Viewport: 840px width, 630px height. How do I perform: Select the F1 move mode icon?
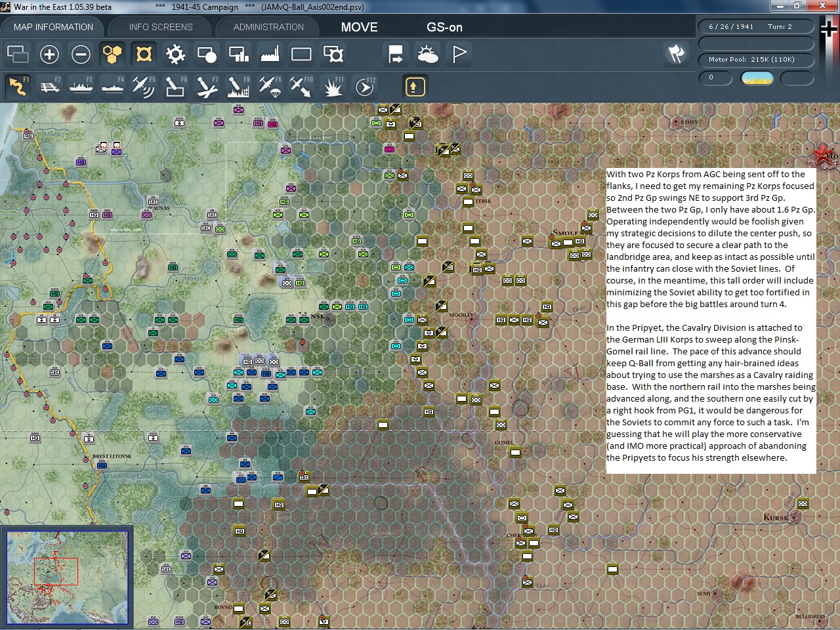tap(18, 87)
